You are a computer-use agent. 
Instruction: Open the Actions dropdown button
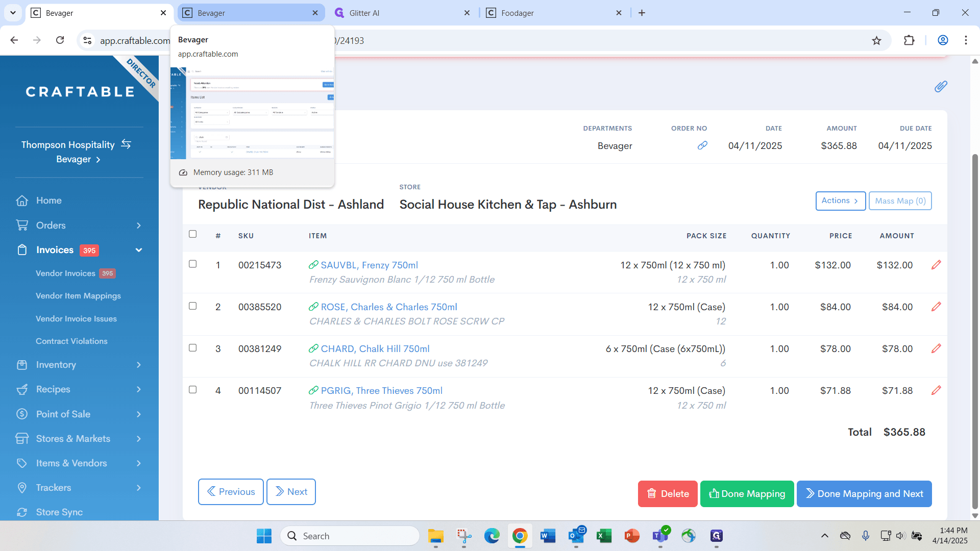[840, 201]
